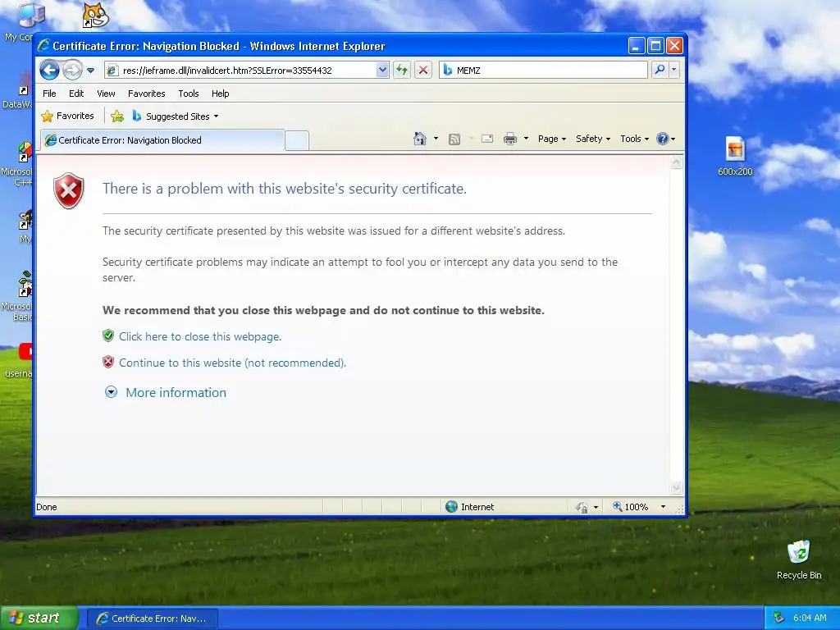This screenshot has height=630, width=840.
Task: Minimize the Internet Explorer window
Action: point(636,46)
